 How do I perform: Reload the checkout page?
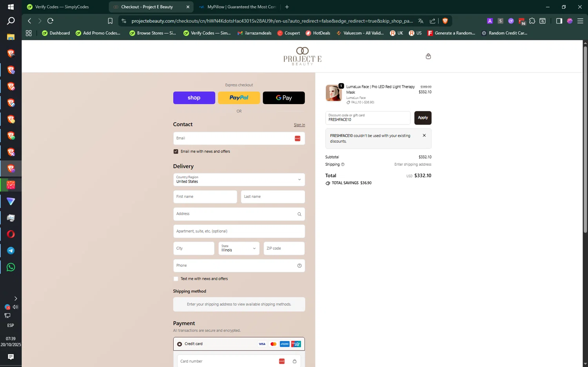point(50,21)
